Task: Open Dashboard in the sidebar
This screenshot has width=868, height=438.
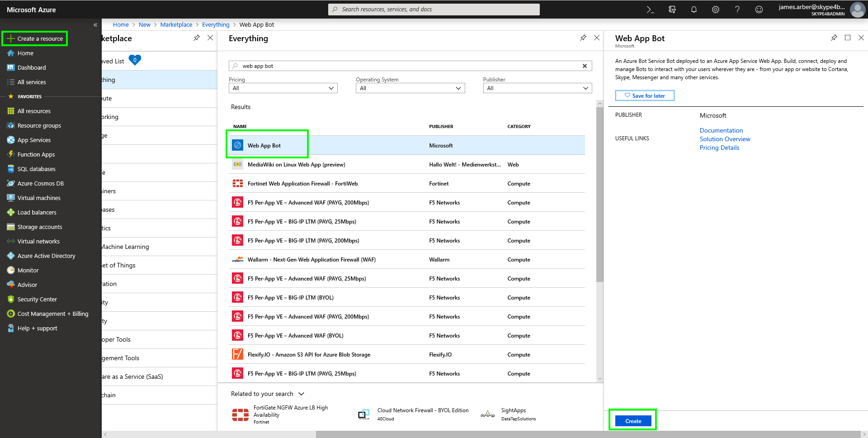Action: (x=32, y=67)
